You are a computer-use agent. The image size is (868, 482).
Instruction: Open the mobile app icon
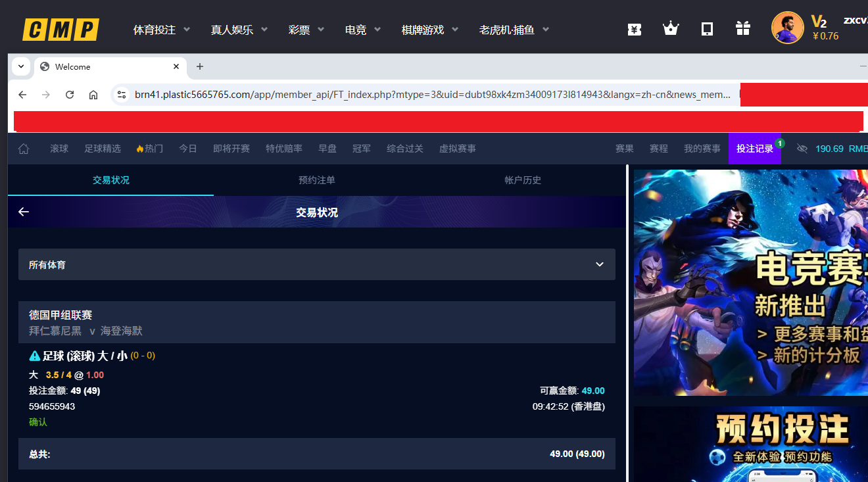pos(707,29)
